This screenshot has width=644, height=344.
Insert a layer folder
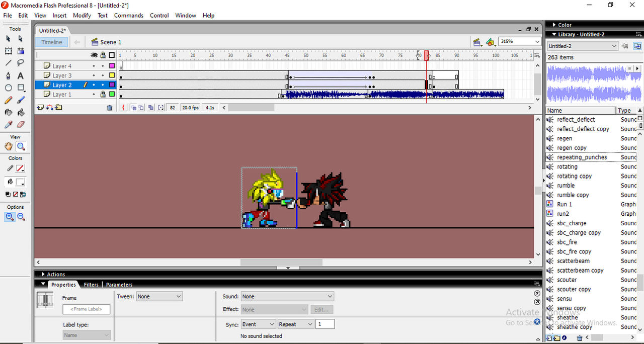click(x=59, y=107)
